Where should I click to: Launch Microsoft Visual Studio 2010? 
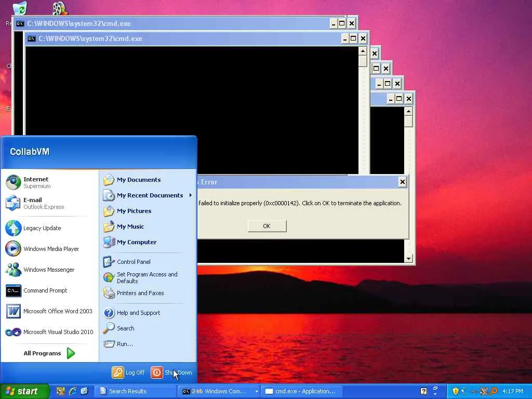pyautogui.click(x=58, y=332)
